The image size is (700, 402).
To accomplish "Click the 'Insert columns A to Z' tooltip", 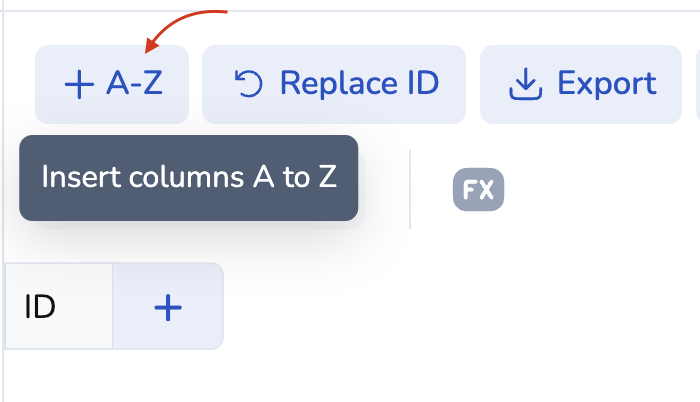I will tap(188, 178).
